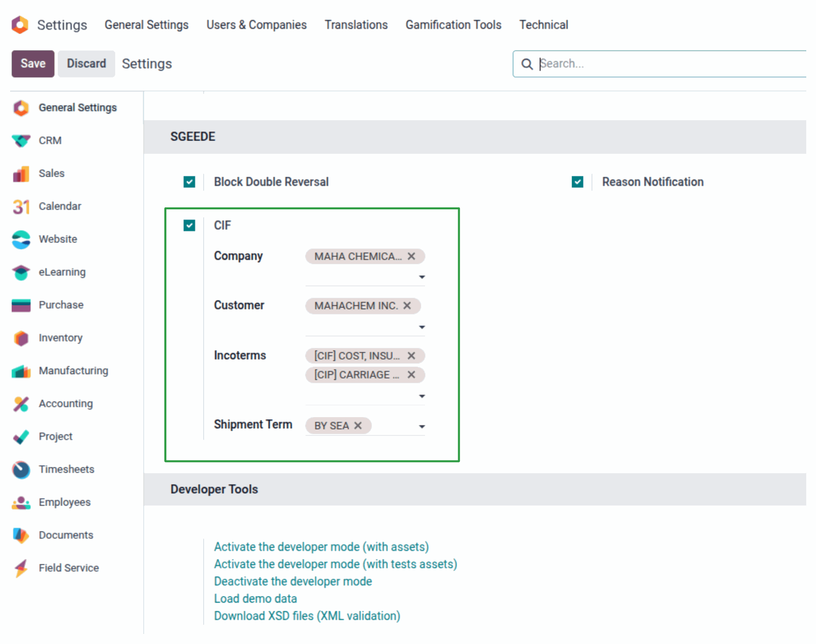Remove the BY SEA shipment tag

pos(358,426)
